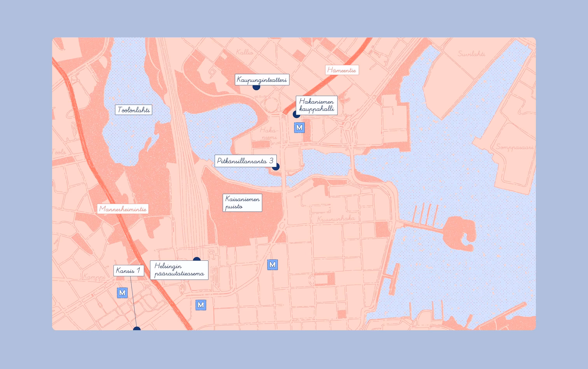Click the metro icon south of Kaisaniemen puisto

(272, 265)
